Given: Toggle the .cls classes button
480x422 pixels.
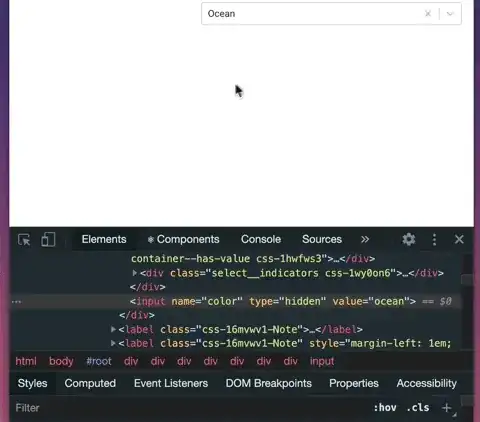Looking at the screenshot, I should (x=418, y=408).
